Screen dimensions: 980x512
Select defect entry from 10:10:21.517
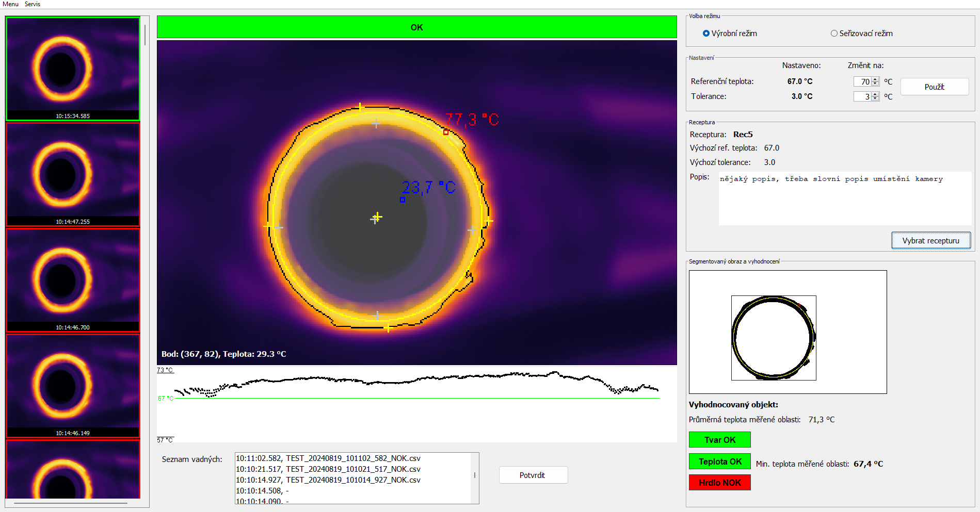pyautogui.click(x=328, y=469)
